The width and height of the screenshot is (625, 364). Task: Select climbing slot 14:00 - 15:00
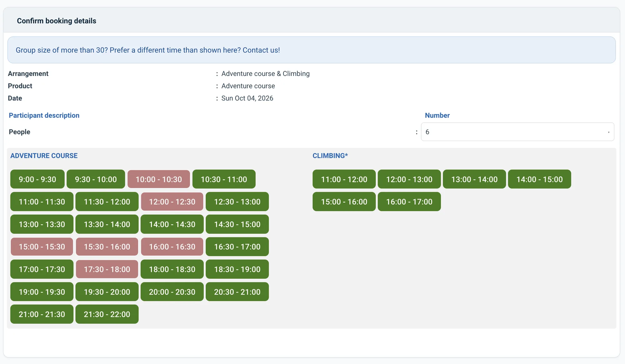pos(540,179)
